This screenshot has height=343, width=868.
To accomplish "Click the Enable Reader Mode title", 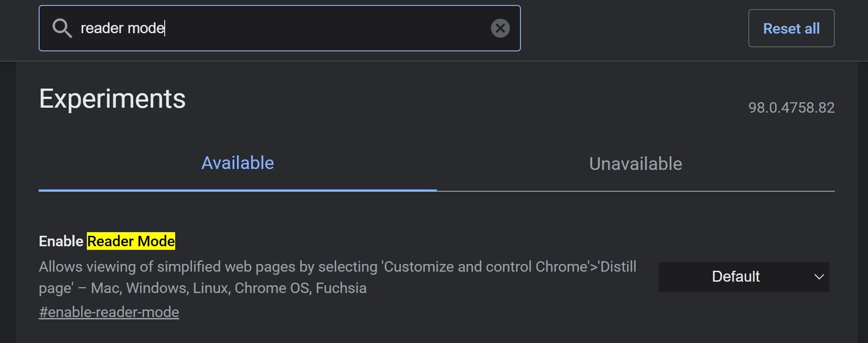I will (107, 241).
